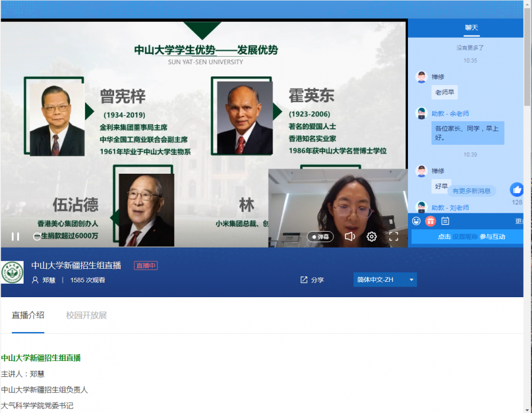Viewport: 532px width, 413px height.
Task: Click the refresh stream icon
Action: 37,236
